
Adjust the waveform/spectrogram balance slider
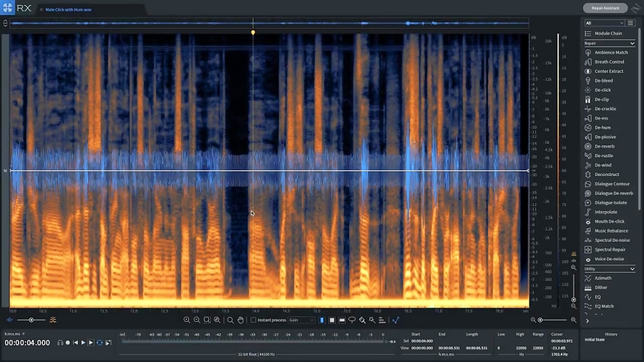click(x=31, y=320)
